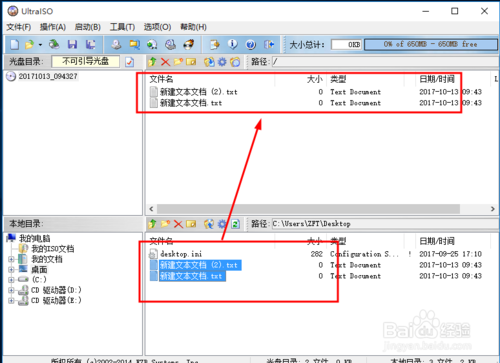This screenshot has width=500, height=363.
Task: Click the round disc icon last in the disc pane toolbar
Action: tap(235, 62)
